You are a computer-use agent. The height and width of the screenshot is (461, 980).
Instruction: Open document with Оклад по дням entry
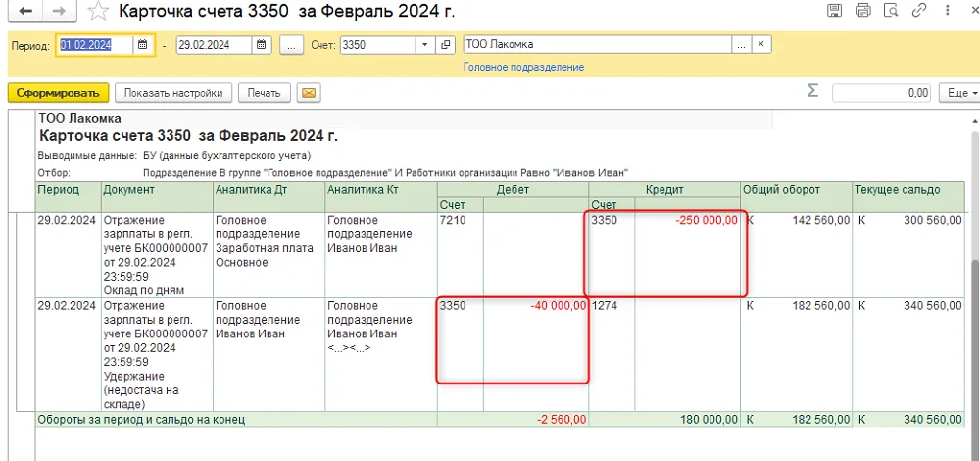tap(157, 255)
